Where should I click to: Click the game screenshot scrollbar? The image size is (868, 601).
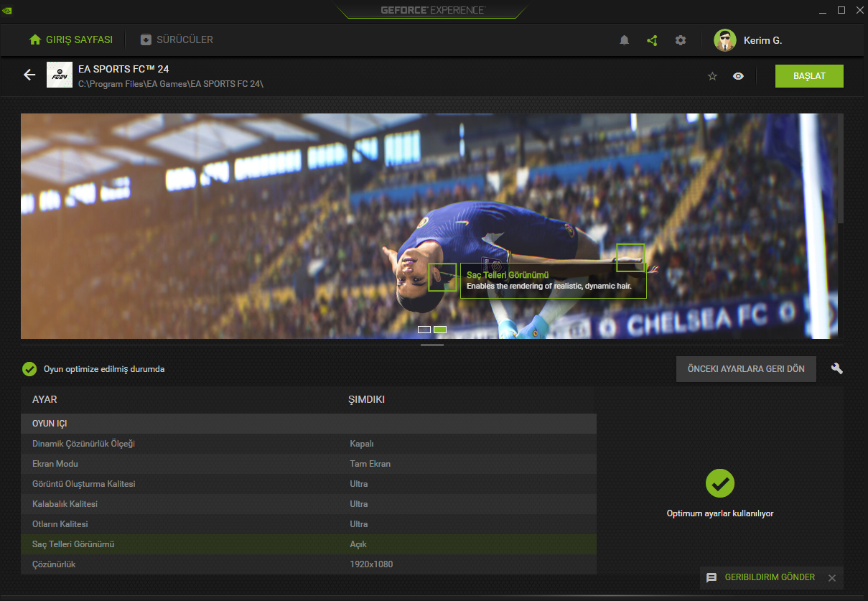pos(841,169)
